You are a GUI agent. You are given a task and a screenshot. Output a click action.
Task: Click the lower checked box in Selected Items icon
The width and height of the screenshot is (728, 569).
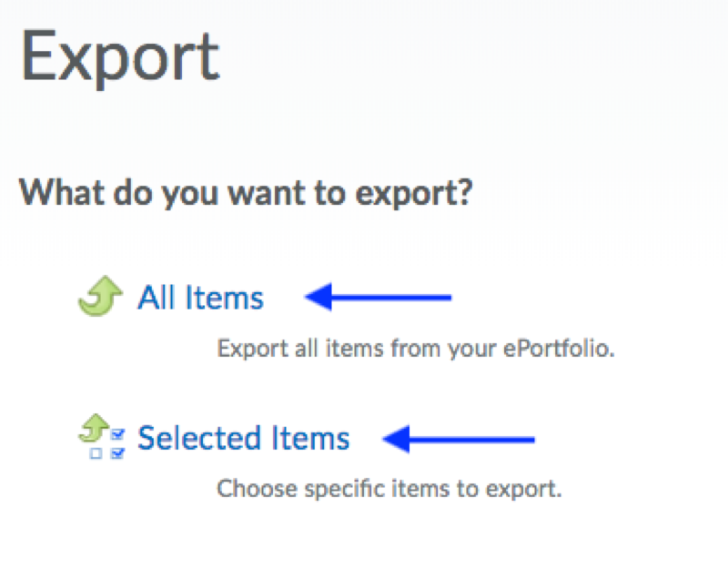pos(117,452)
